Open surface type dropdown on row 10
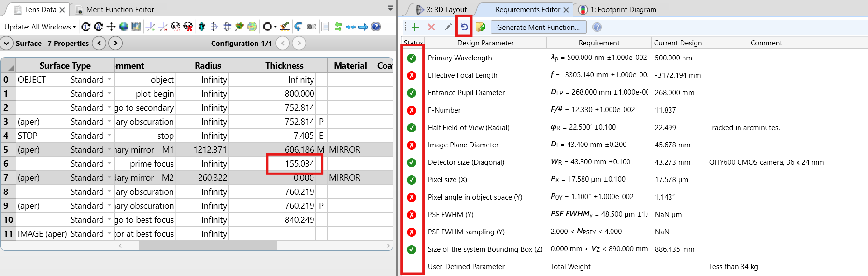 point(109,219)
